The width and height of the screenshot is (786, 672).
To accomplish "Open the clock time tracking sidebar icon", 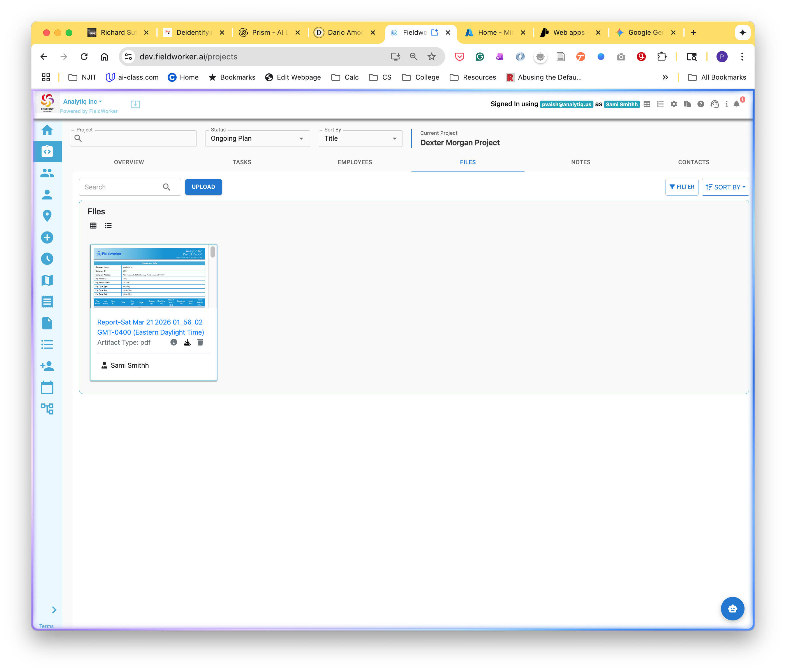I will click(47, 259).
